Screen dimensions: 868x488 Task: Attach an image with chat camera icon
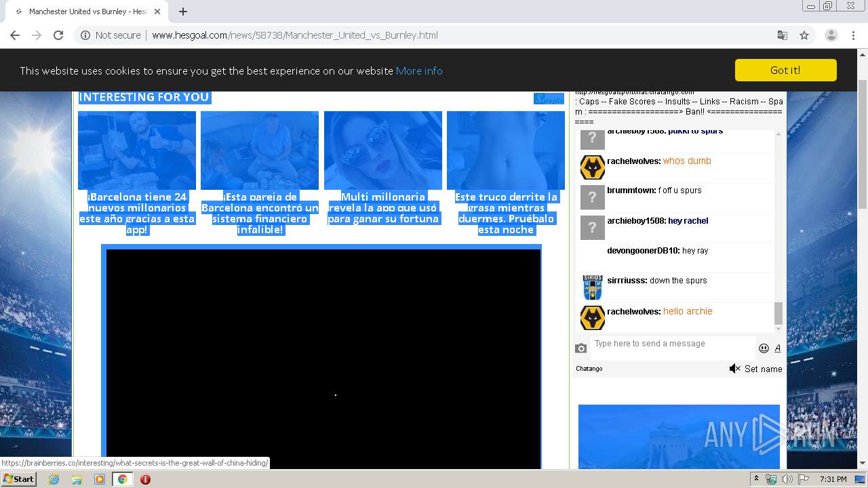click(x=581, y=348)
